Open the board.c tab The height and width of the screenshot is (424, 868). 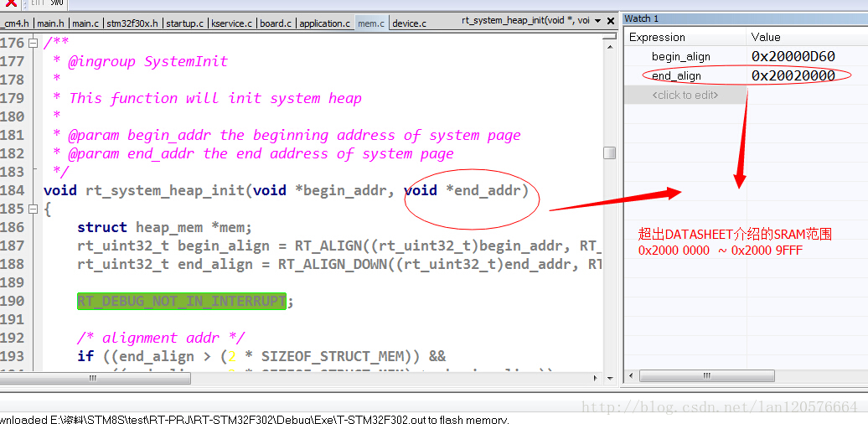275,23
